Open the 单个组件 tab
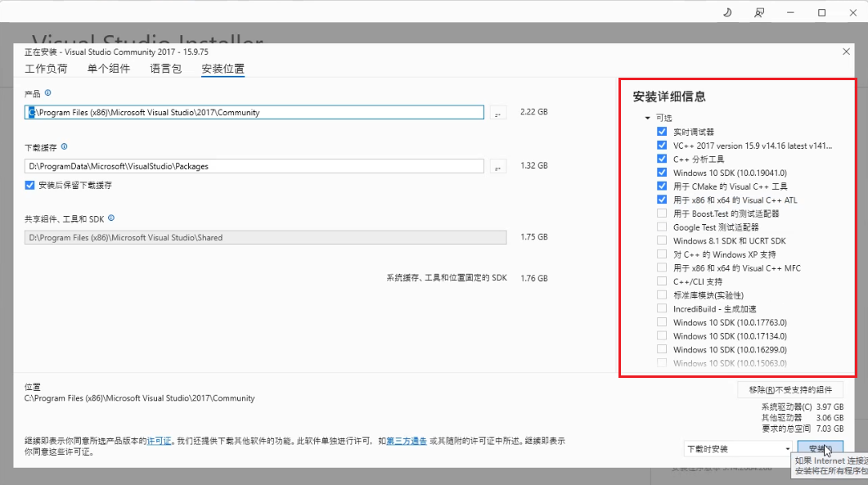The image size is (868, 485). (x=109, y=69)
